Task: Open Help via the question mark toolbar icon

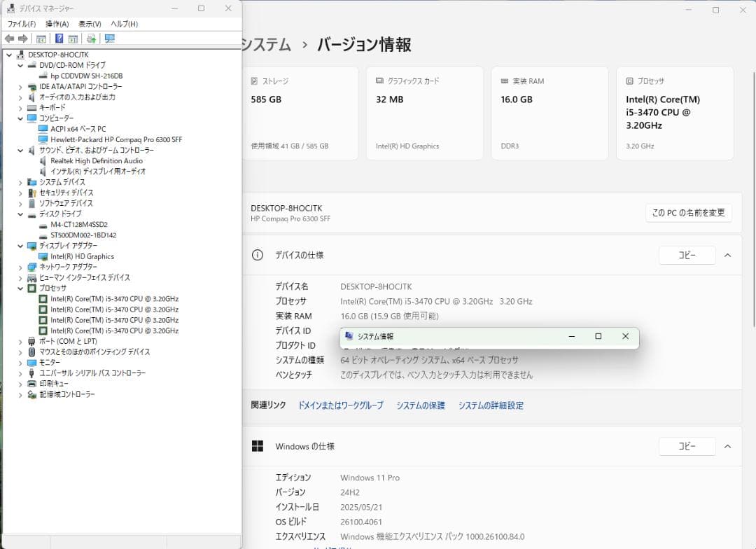Action: pyautogui.click(x=59, y=39)
